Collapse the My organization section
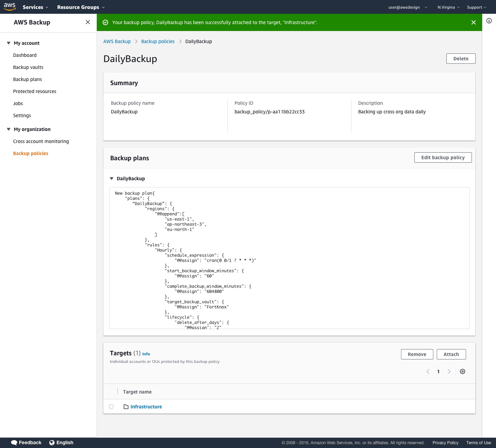The width and height of the screenshot is (496, 448). [9, 129]
